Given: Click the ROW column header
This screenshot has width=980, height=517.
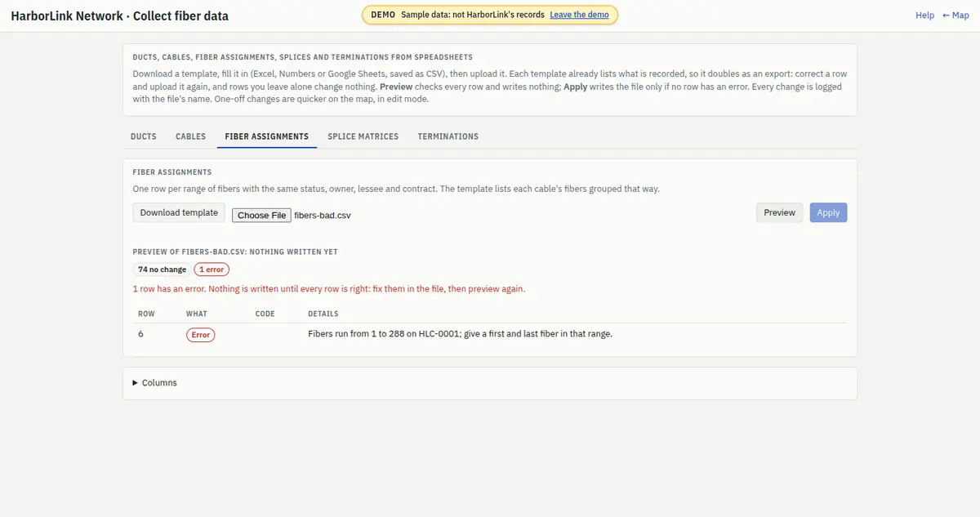Looking at the screenshot, I should point(146,314).
